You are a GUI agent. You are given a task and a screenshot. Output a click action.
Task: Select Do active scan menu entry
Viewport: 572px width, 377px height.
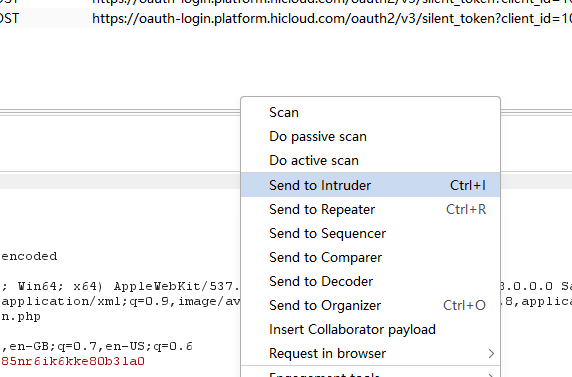pyautogui.click(x=370, y=161)
